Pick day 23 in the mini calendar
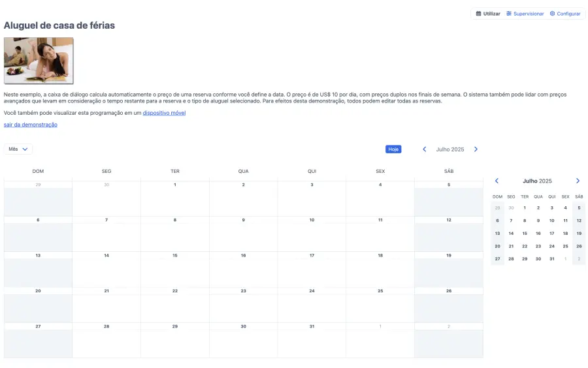 [x=538, y=246]
